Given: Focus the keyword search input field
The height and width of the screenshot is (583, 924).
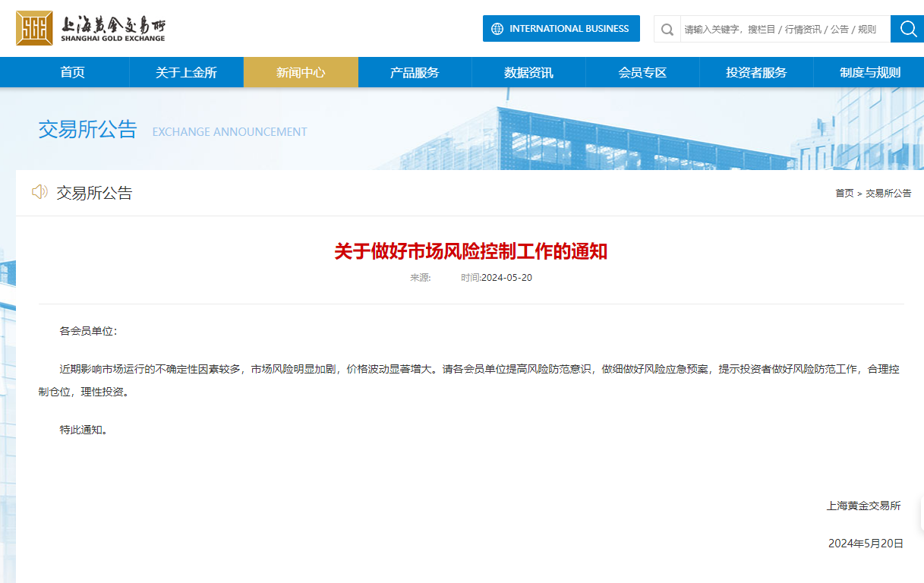Looking at the screenshot, I should pyautogui.click(x=782, y=30).
